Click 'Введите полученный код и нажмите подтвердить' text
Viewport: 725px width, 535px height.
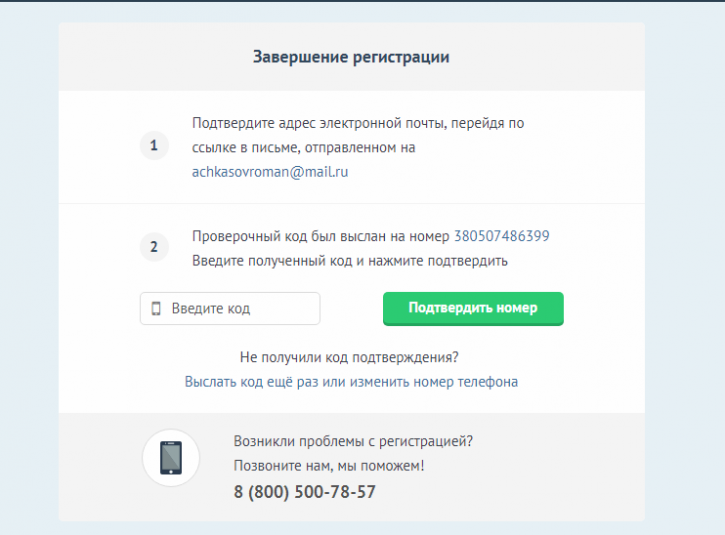point(350,261)
